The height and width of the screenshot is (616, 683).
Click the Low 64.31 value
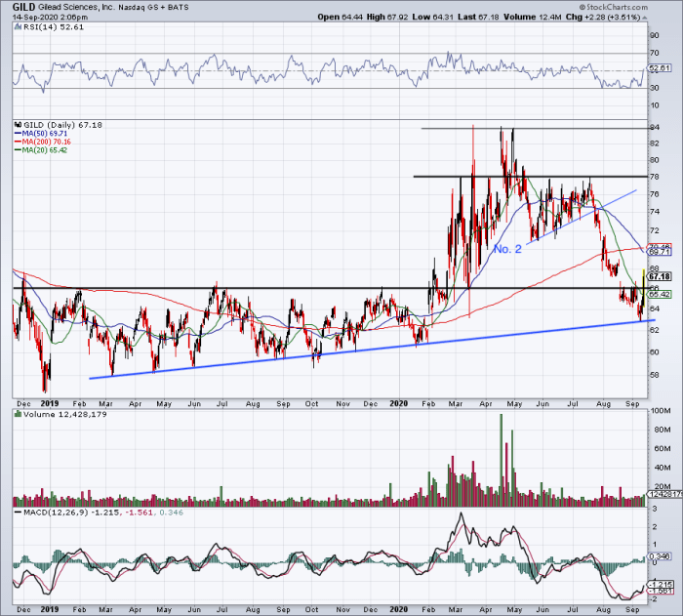click(432, 17)
